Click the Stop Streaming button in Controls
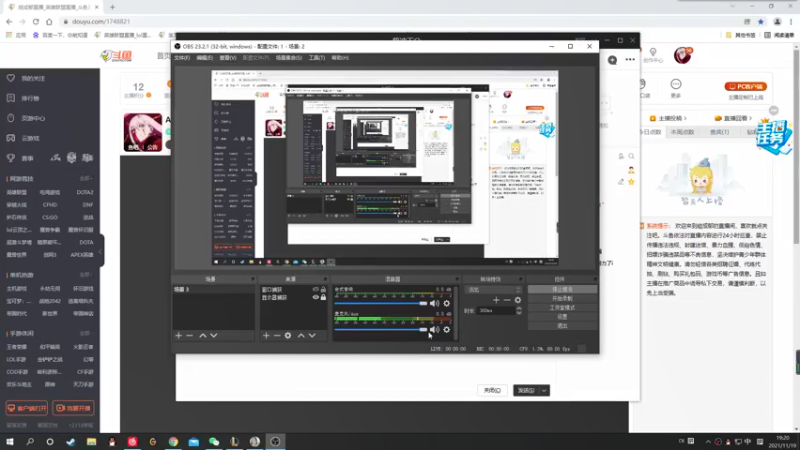Image resolution: width=800 pixels, height=450 pixels. [562, 289]
